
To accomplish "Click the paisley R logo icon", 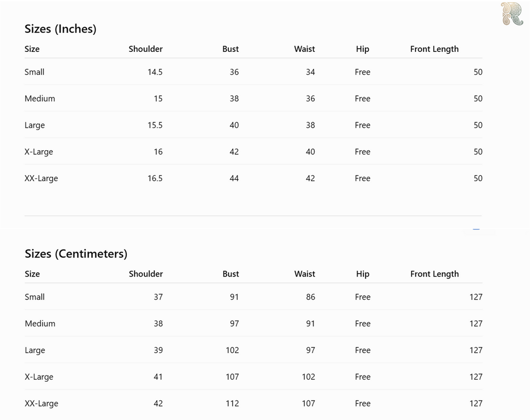I will click(512, 14).
